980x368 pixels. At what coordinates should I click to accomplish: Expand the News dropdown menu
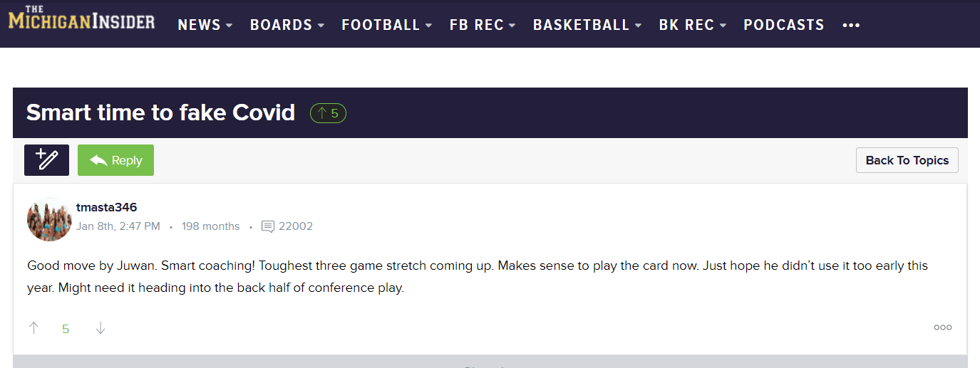[205, 25]
